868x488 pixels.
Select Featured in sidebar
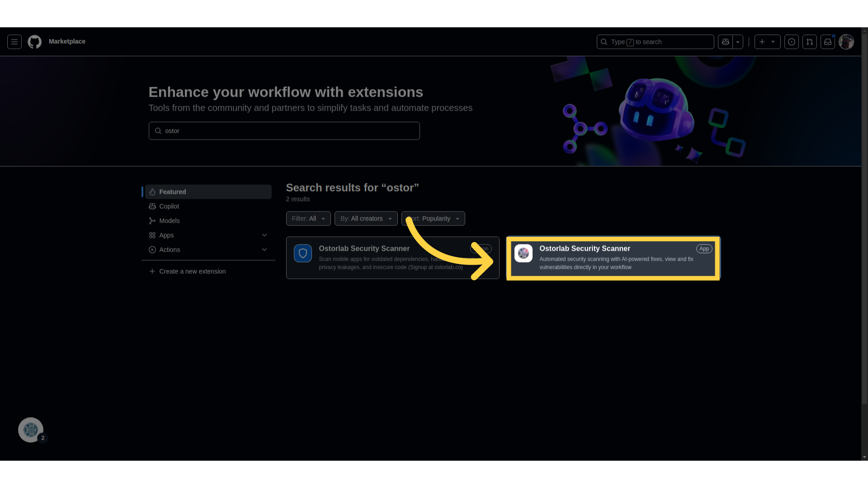208,192
